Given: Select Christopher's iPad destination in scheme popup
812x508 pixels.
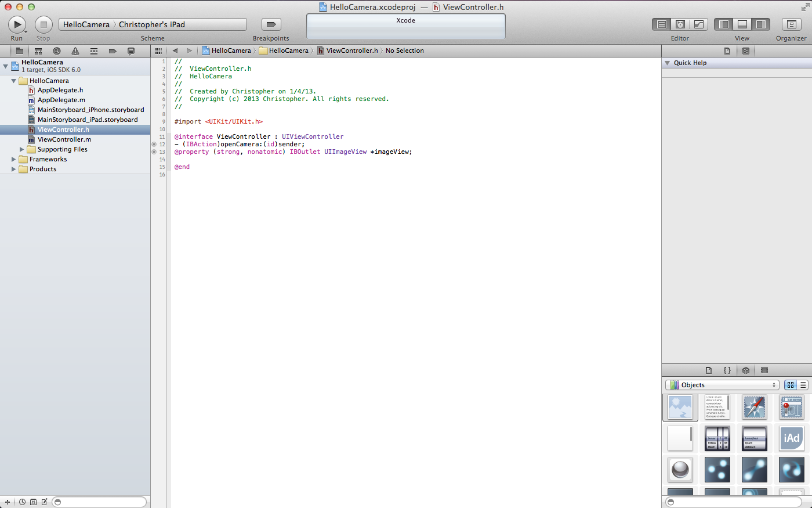Looking at the screenshot, I should pos(152,24).
